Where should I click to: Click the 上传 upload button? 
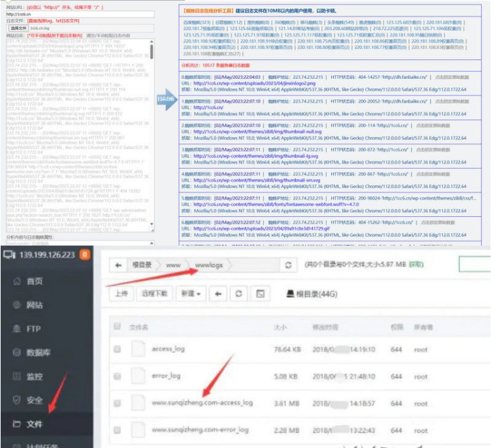(122, 294)
